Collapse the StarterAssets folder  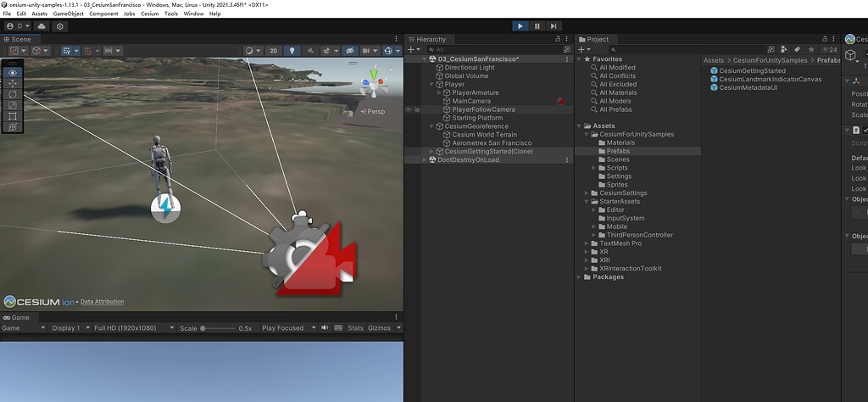(x=587, y=202)
